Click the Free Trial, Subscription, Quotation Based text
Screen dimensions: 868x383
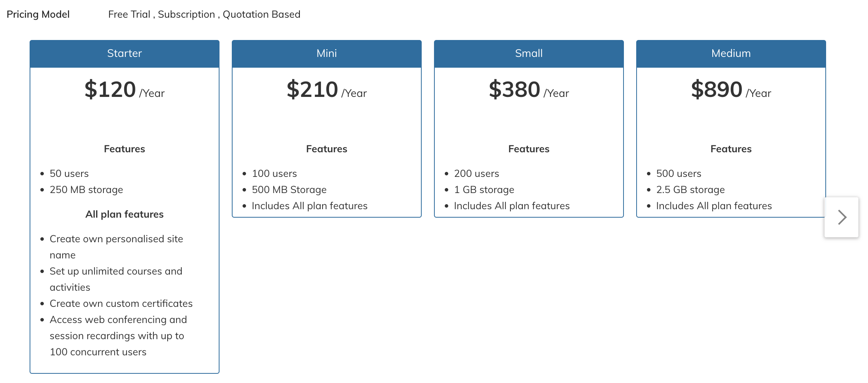pos(204,15)
